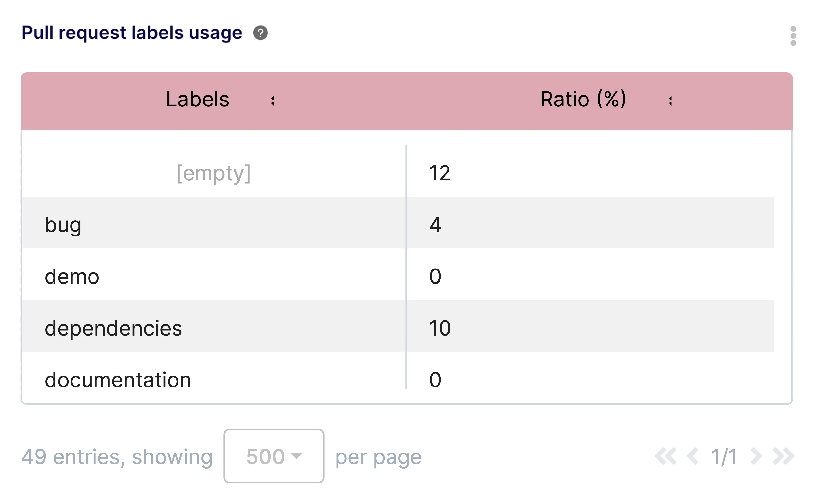Click the Pull request labels usage title

point(132,33)
